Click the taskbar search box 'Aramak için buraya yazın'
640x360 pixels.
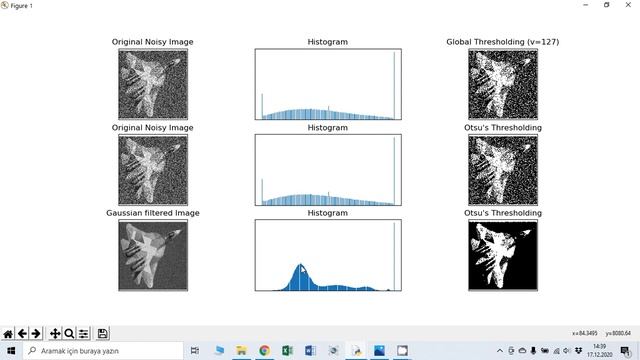tap(103, 351)
